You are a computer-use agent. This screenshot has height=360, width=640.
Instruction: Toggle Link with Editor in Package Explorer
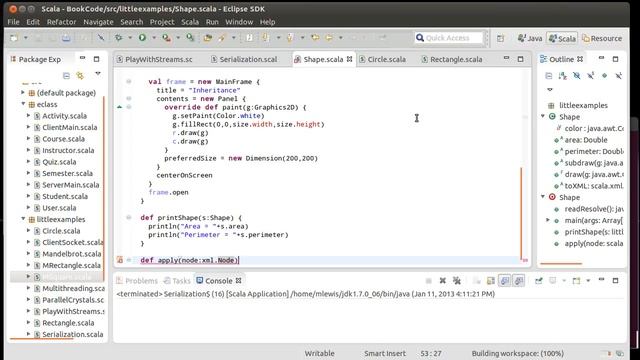point(80,76)
